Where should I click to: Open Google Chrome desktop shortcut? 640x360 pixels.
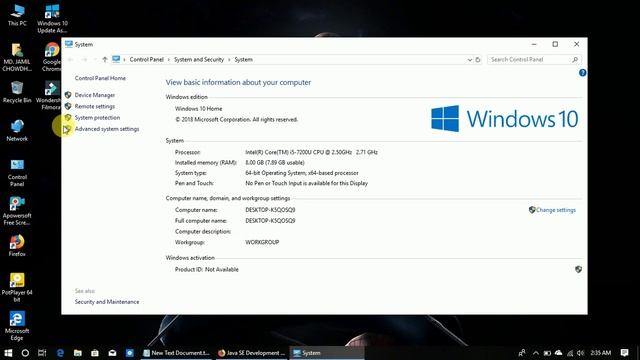[x=52, y=57]
